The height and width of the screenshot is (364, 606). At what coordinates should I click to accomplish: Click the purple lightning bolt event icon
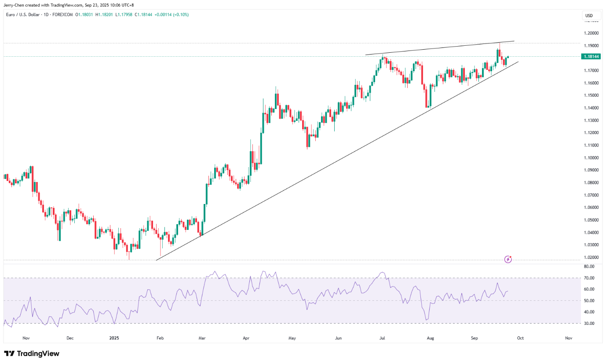pos(508,259)
